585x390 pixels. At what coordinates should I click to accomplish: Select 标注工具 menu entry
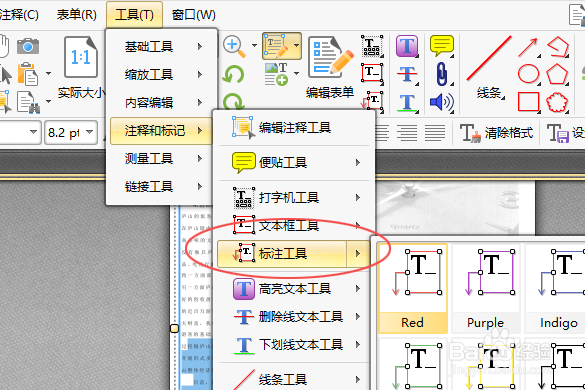pos(294,254)
